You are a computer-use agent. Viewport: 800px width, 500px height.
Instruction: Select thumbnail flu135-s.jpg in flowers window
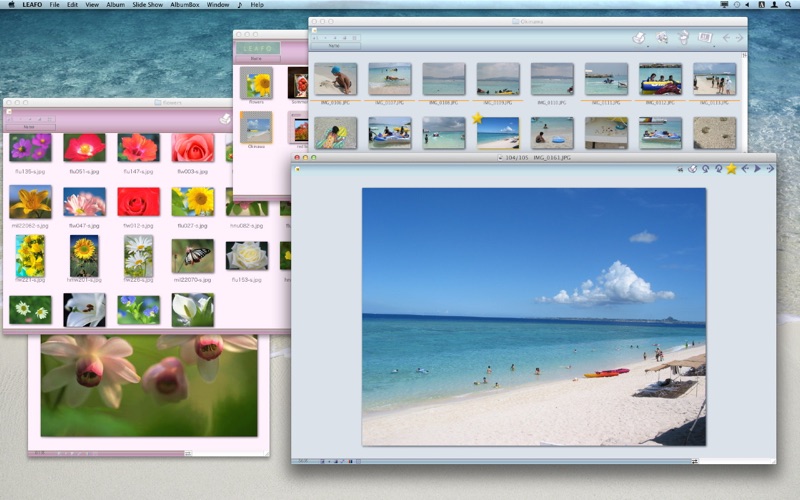click(x=30, y=147)
